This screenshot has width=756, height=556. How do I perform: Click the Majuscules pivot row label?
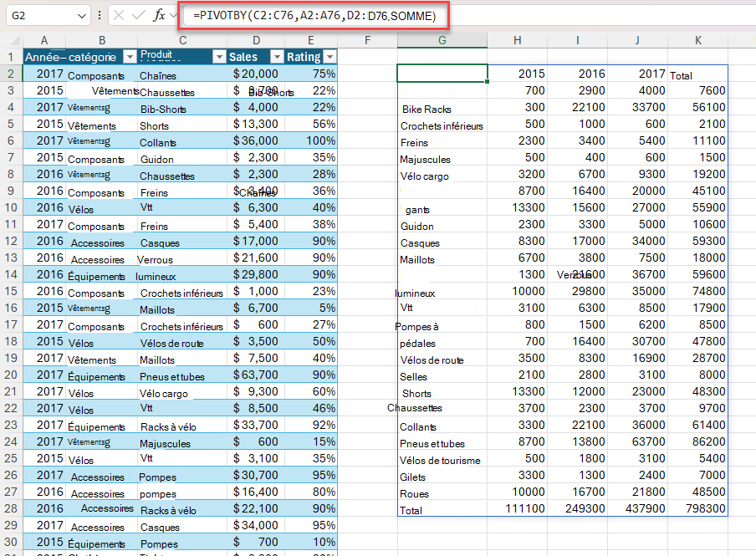click(442, 159)
